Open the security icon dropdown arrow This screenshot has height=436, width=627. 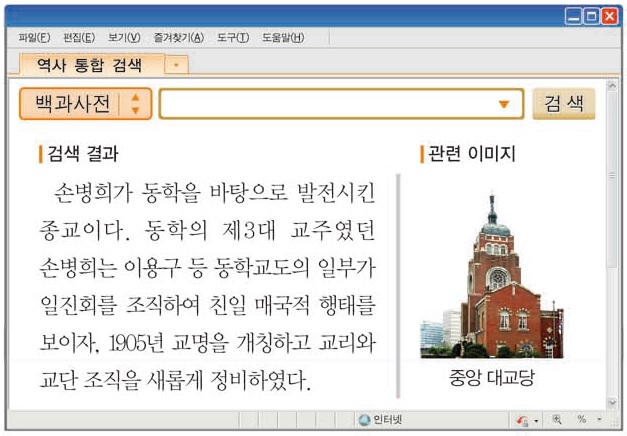pyautogui.click(x=536, y=421)
